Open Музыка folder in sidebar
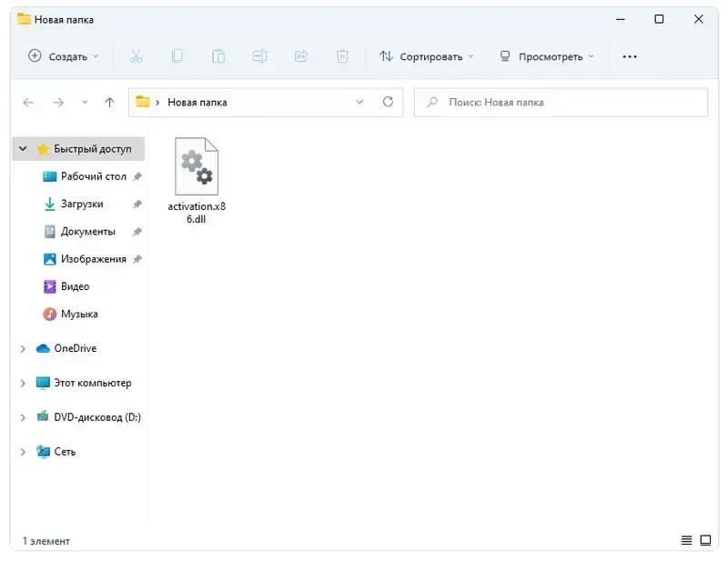728x561 pixels. [70, 314]
